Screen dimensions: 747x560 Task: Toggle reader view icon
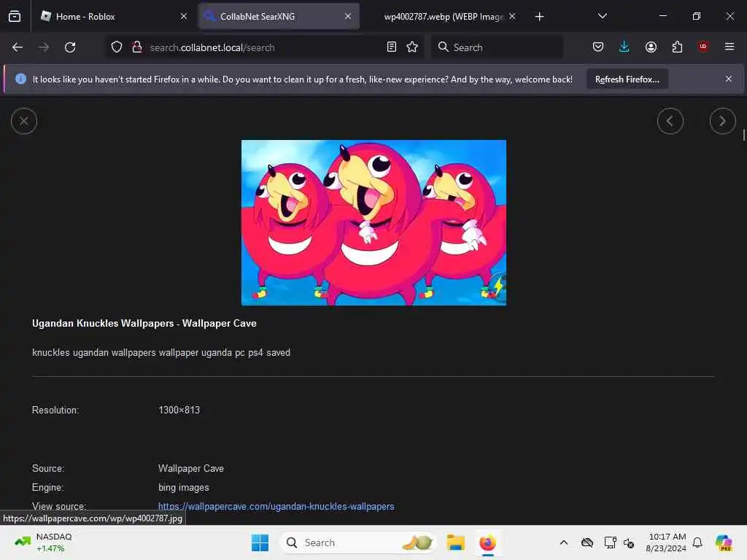[392, 47]
